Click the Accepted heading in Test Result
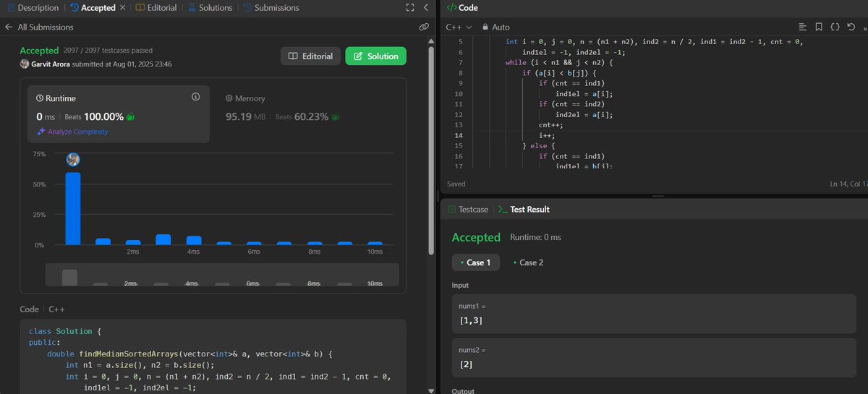This screenshot has height=394, width=868. coord(476,237)
